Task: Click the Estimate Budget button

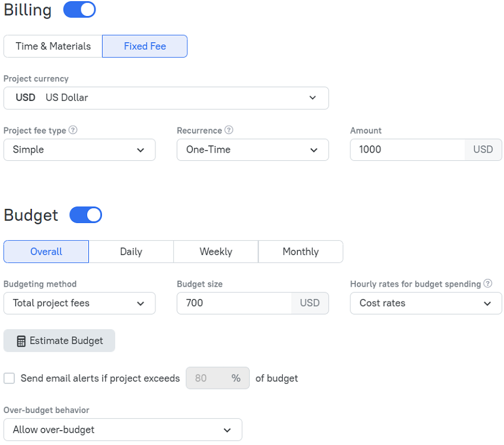Action: point(59,341)
